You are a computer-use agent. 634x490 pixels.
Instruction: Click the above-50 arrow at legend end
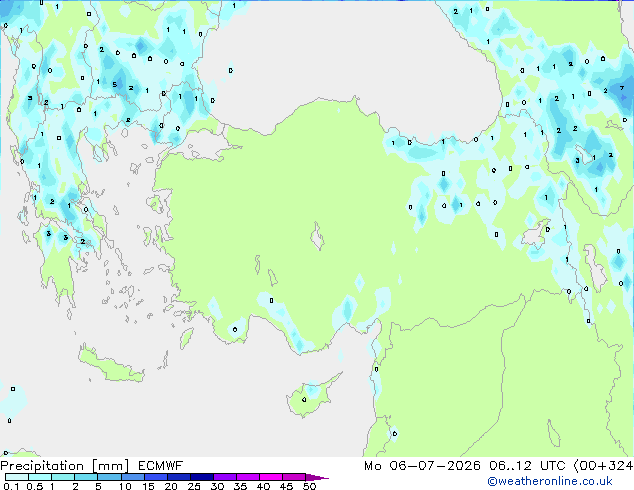317,477
